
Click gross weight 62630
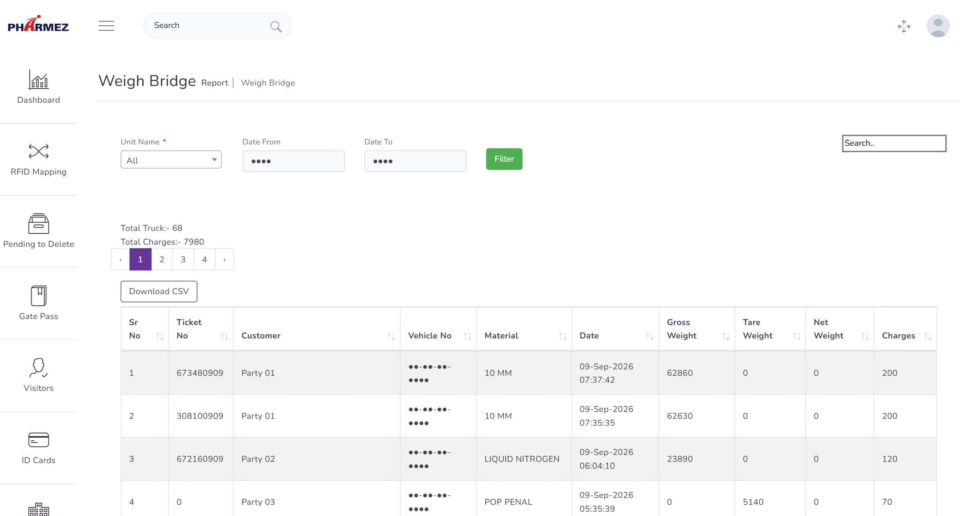[x=680, y=416]
